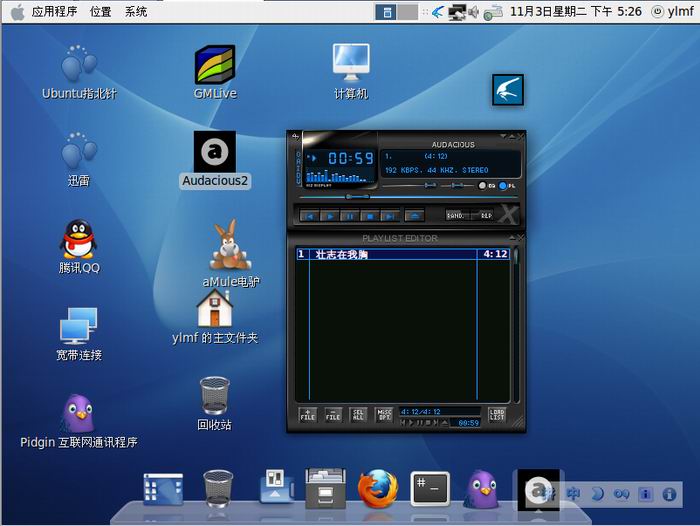
Task: Click the MISC OPT button in playlist
Action: pyautogui.click(x=384, y=415)
